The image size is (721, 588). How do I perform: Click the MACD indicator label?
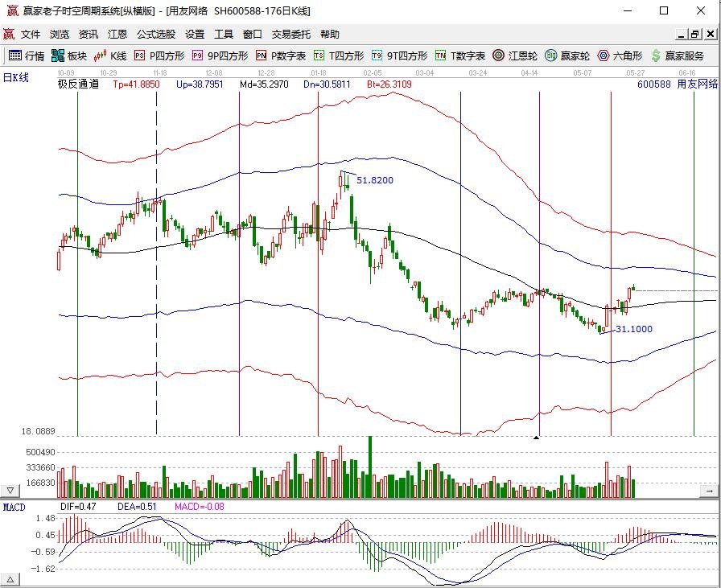click(14, 507)
